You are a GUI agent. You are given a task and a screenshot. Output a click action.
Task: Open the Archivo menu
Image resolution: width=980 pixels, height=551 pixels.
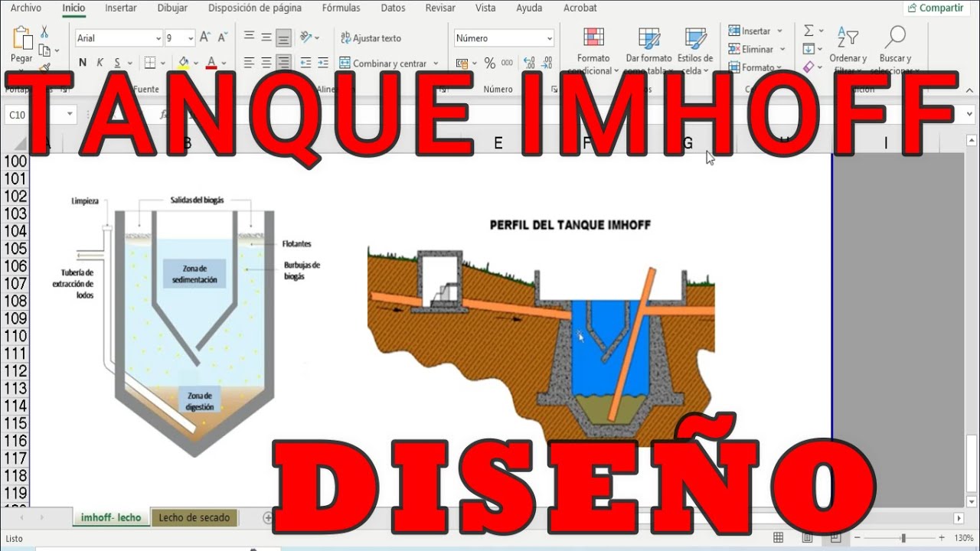pyautogui.click(x=26, y=8)
